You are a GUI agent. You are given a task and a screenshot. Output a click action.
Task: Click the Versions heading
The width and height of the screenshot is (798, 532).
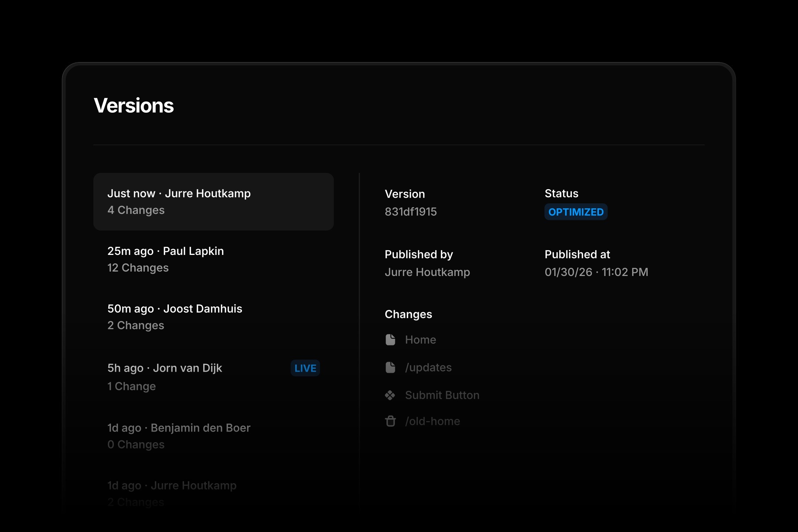click(133, 105)
